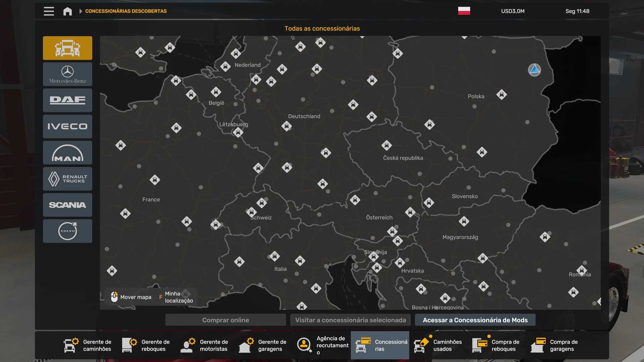The image size is (644, 362).
Task: Filter dealers by DAF brand
Action: [x=67, y=100]
